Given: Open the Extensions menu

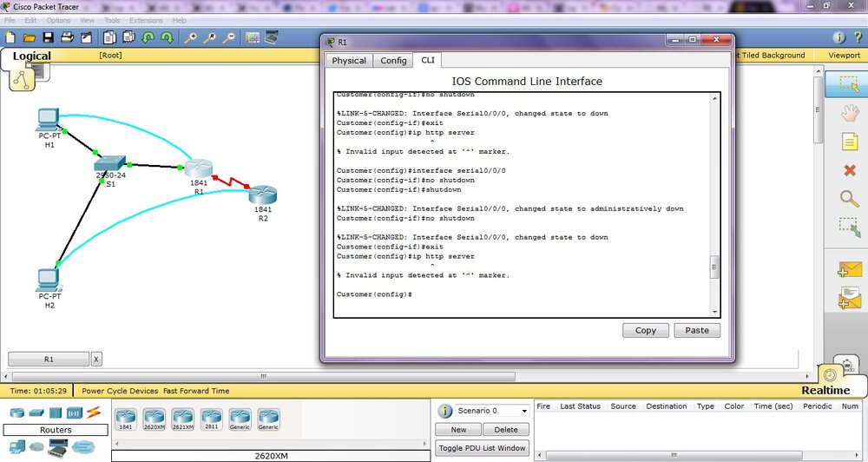Looking at the screenshot, I should coord(146,20).
